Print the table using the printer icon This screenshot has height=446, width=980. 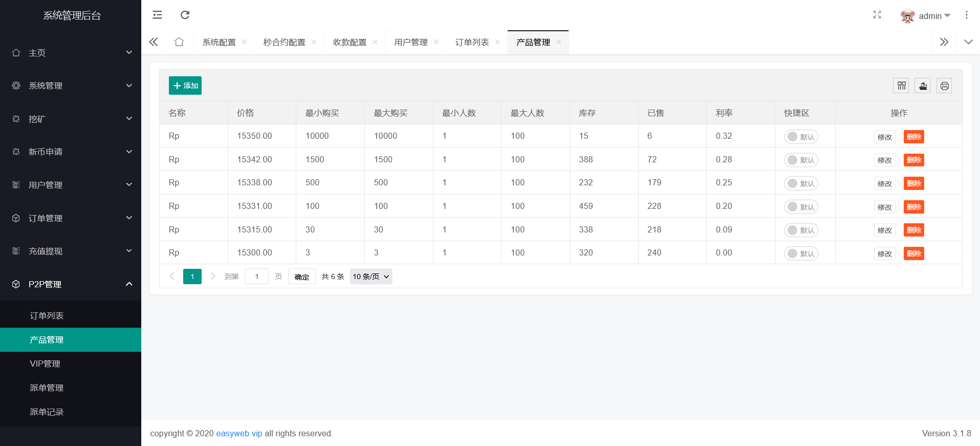click(944, 86)
